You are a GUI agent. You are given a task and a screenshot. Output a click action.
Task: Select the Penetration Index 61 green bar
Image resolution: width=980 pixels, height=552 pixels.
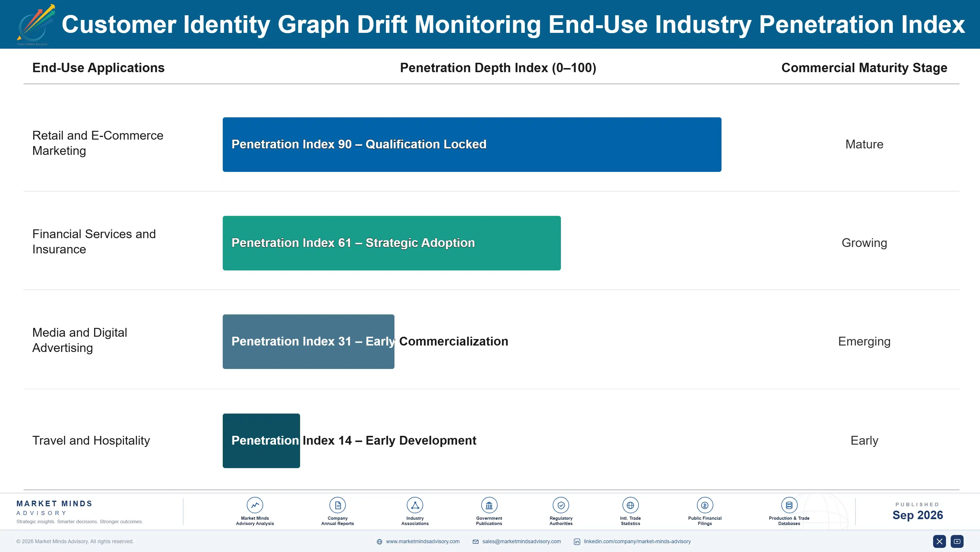(x=392, y=243)
